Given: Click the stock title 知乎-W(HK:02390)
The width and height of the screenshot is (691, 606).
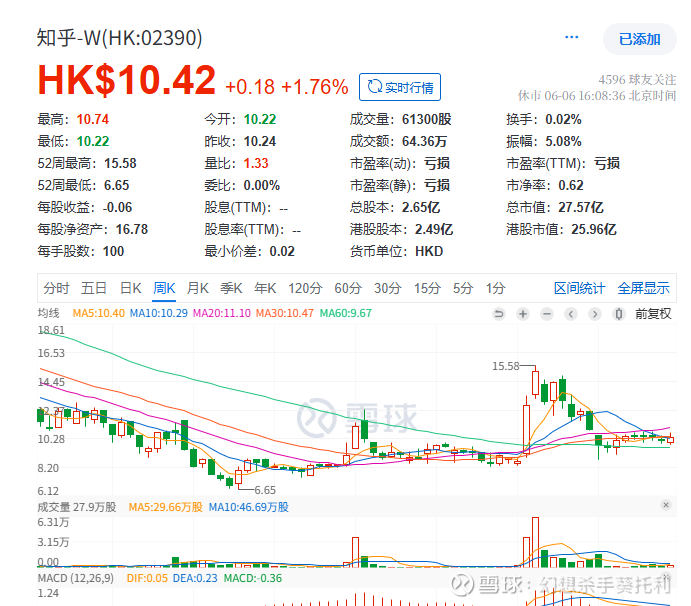Looking at the screenshot, I should pos(119,38).
